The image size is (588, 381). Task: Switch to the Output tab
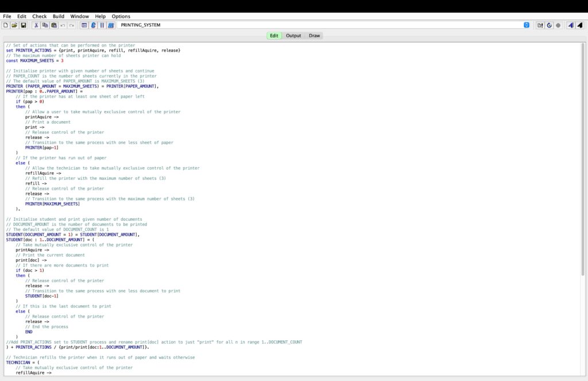[x=293, y=36]
